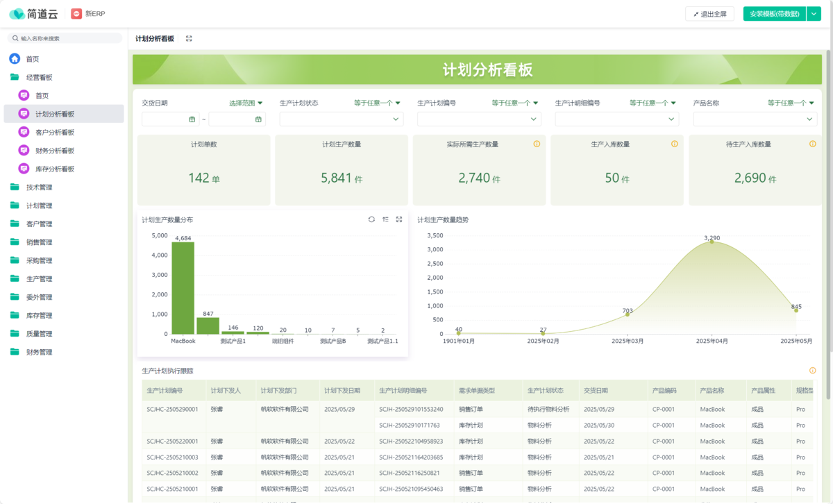Open 首页 under 经营看板
This screenshot has width=833, height=504.
(64, 96)
